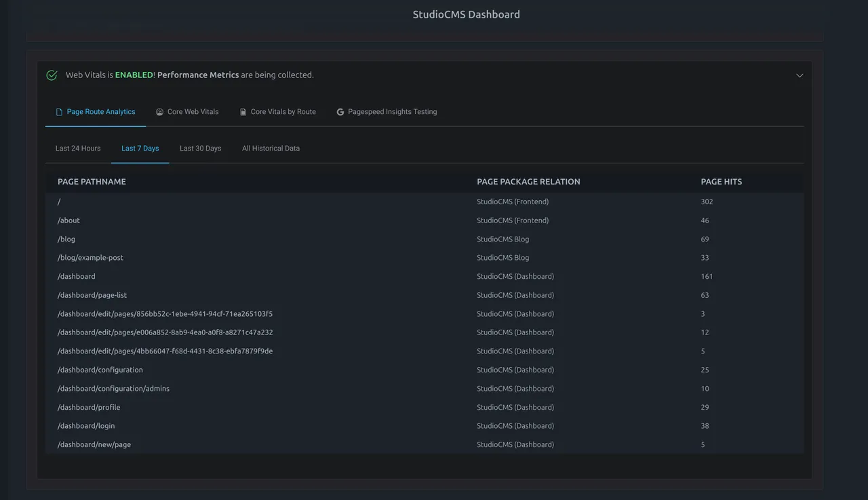This screenshot has width=868, height=500.
Task: Open the Pagespeed Insights Testing tab
Action: 387,112
